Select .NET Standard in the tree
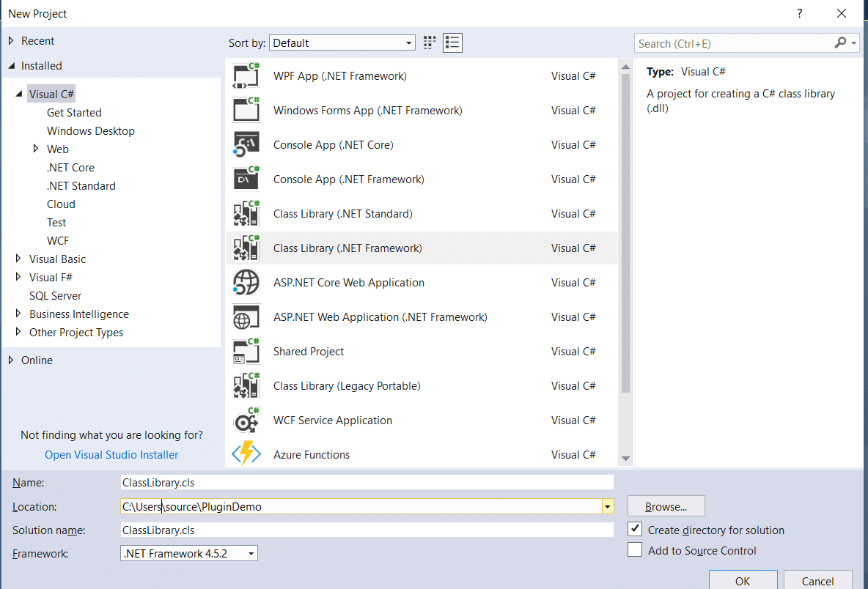The width and height of the screenshot is (868, 589). coord(81,186)
